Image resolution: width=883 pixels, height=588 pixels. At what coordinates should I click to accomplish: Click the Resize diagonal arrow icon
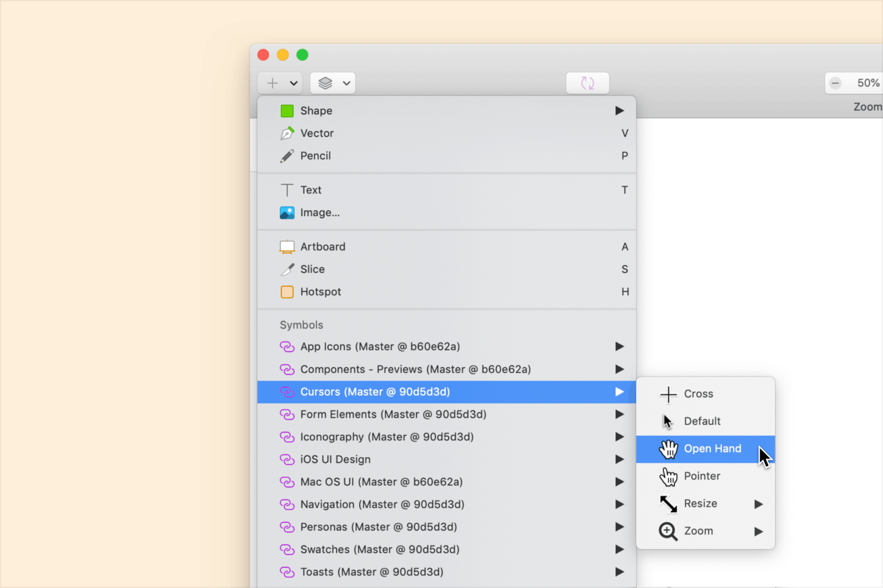click(668, 504)
